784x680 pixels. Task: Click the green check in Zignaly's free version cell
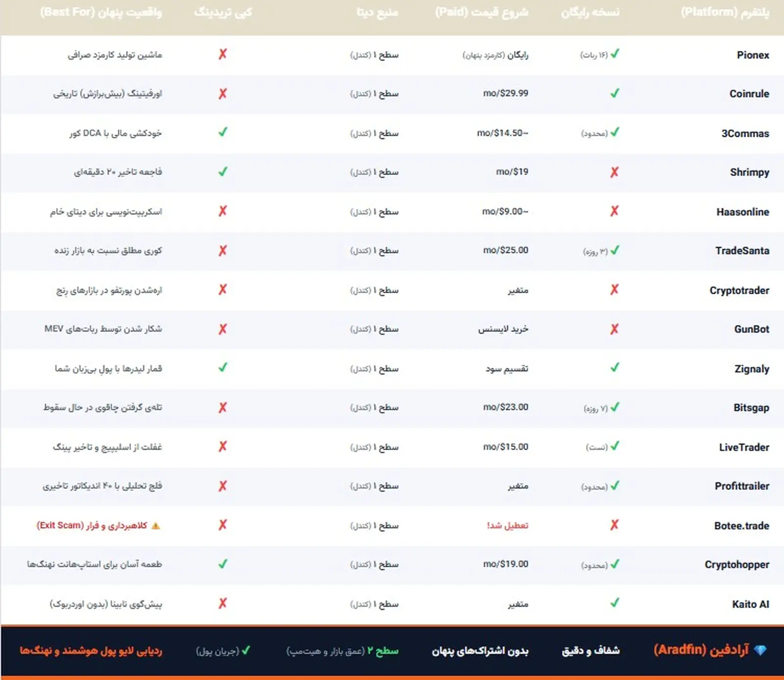tap(615, 367)
